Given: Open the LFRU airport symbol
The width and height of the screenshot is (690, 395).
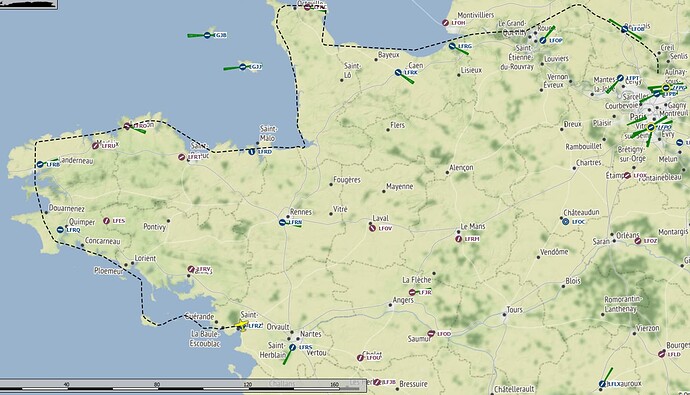Looking at the screenshot, I should click(x=95, y=146).
